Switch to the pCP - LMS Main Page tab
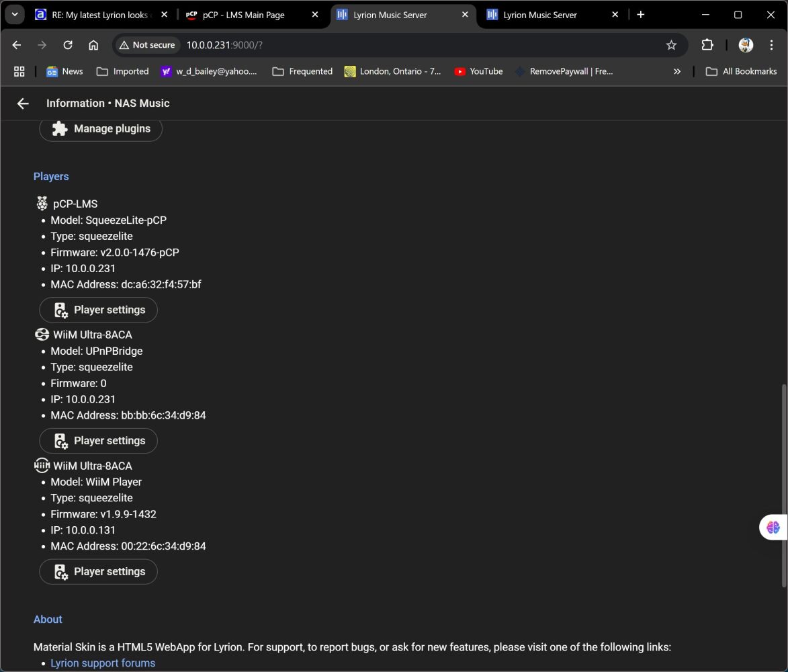Viewport: 788px width, 672px height. click(x=244, y=15)
